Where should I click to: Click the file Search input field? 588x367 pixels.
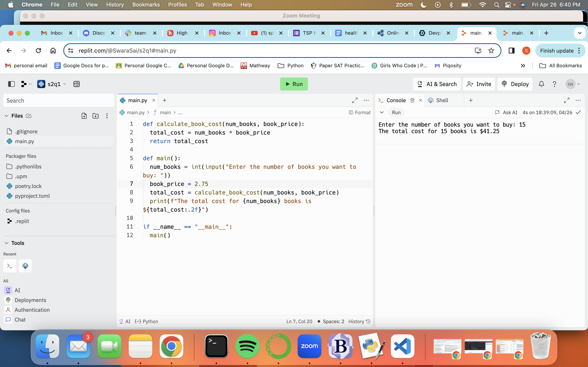[x=59, y=101]
